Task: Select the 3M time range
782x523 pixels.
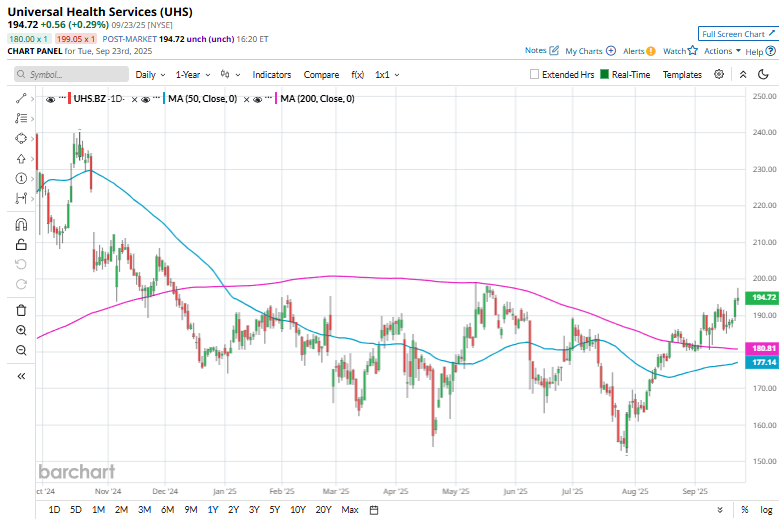Action: [x=144, y=510]
